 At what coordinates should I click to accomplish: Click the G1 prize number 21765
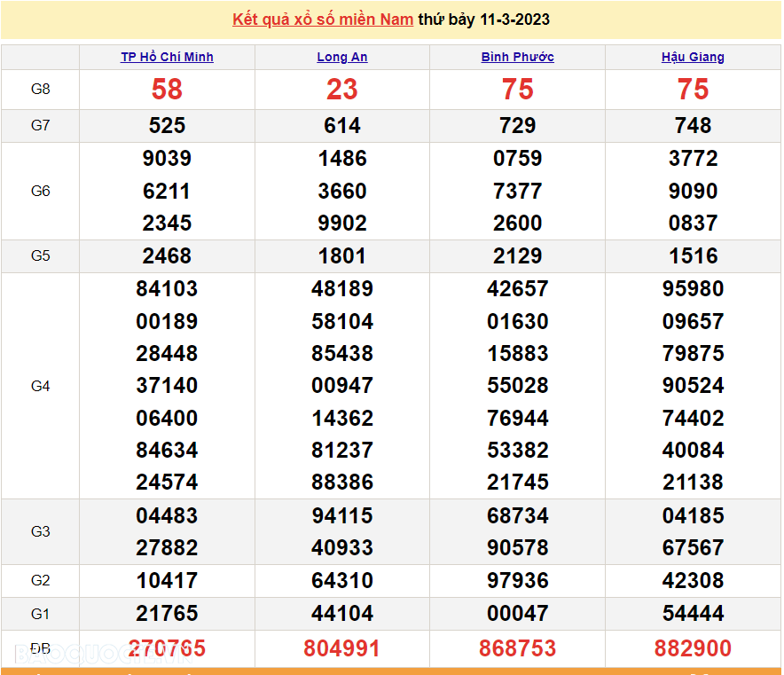click(x=167, y=613)
